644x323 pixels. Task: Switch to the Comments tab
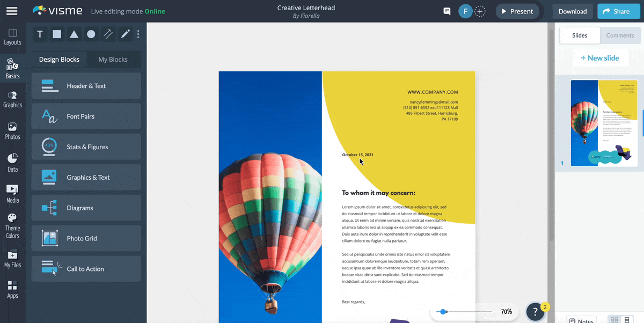coord(620,35)
